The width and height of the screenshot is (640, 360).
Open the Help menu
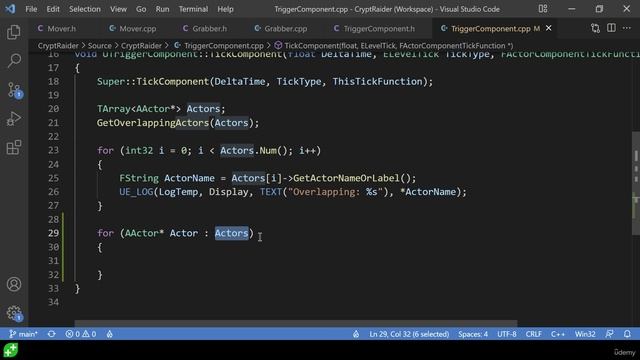point(225,9)
